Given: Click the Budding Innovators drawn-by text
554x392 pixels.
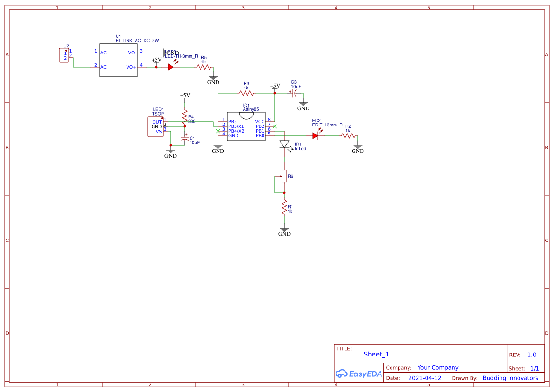Looking at the screenshot, I should point(510,378).
